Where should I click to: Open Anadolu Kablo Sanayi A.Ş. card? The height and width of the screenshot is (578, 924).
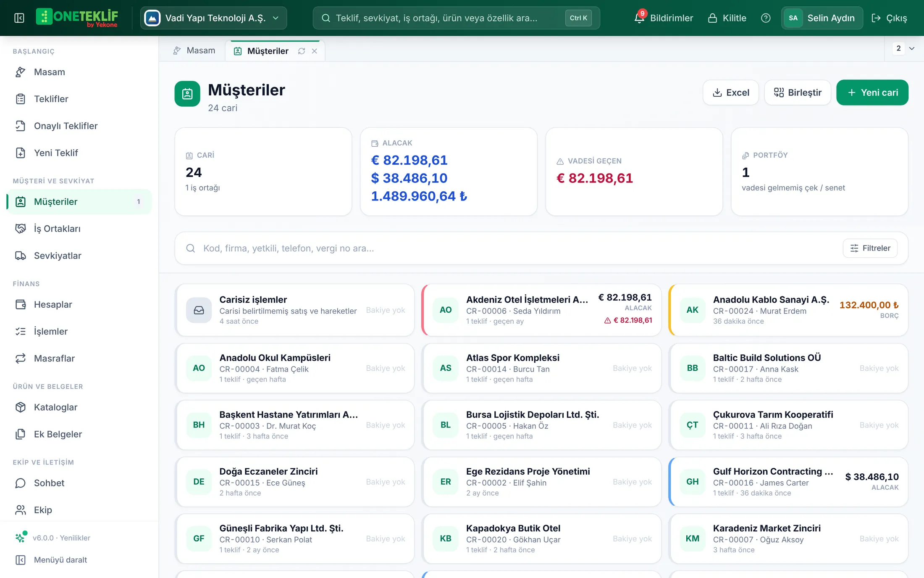[x=788, y=310]
